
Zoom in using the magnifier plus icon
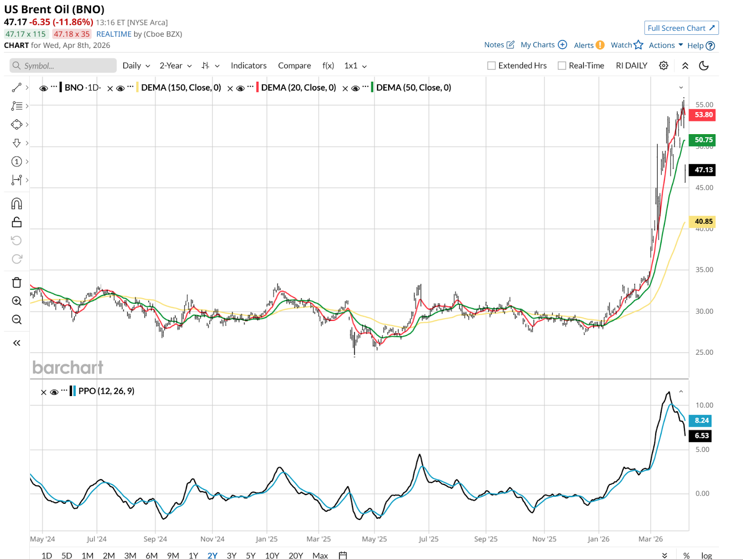(17, 301)
